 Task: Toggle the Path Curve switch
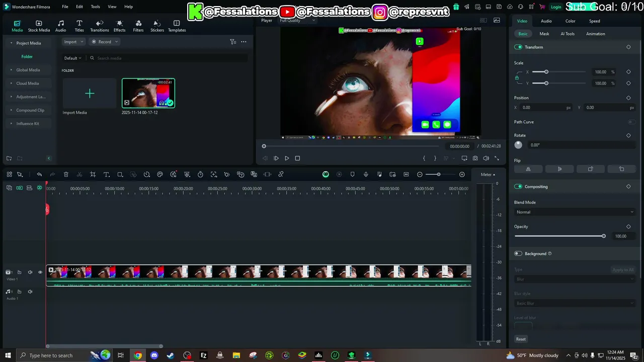pyautogui.click(x=631, y=122)
